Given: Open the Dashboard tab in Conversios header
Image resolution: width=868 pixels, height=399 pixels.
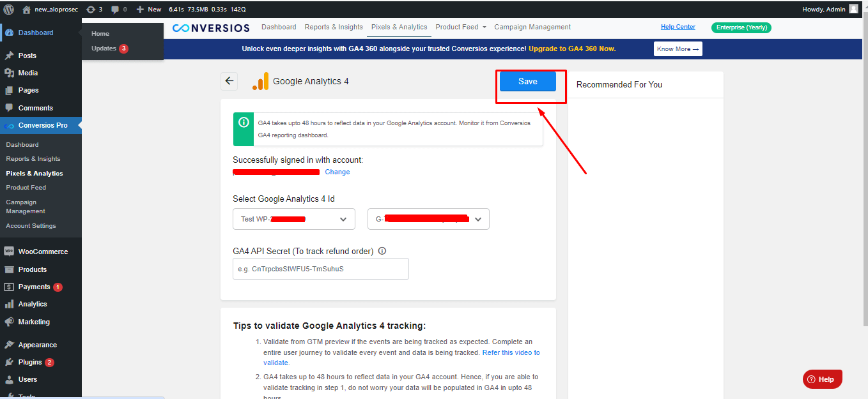Looking at the screenshot, I should pyautogui.click(x=279, y=27).
